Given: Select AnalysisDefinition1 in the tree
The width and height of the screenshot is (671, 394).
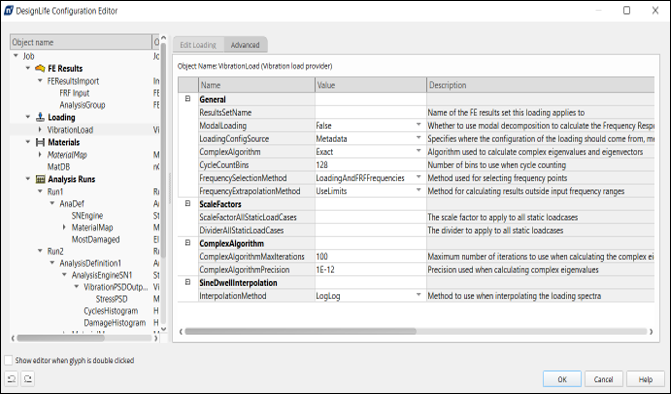Looking at the screenshot, I should click(90, 263).
